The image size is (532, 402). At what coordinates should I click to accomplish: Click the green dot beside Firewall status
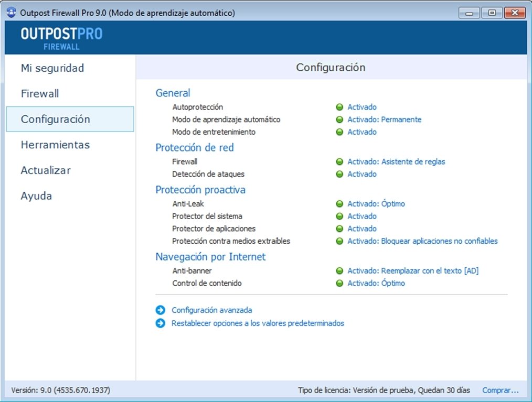click(x=339, y=161)
